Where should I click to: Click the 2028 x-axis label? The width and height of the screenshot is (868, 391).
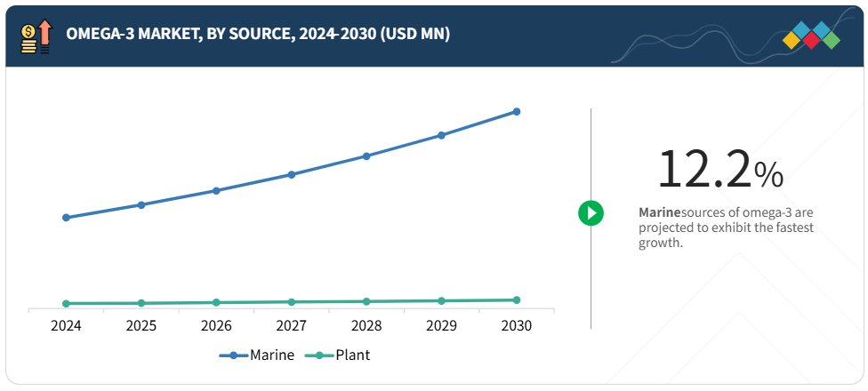[x=366, y=326]
